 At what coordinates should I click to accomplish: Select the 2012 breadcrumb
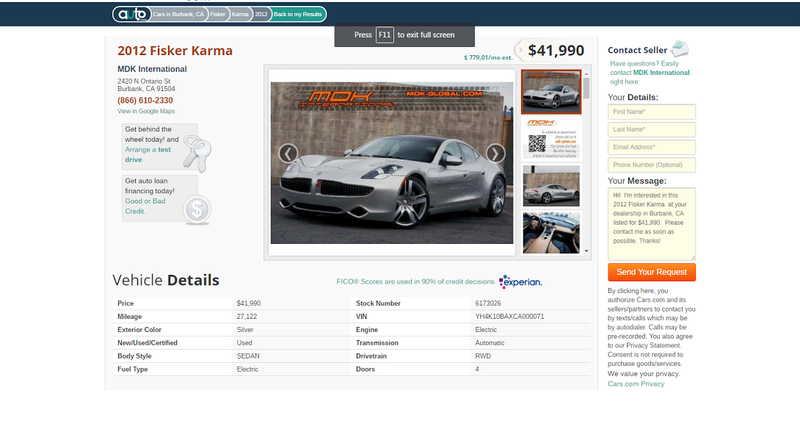tap(261, 14)
